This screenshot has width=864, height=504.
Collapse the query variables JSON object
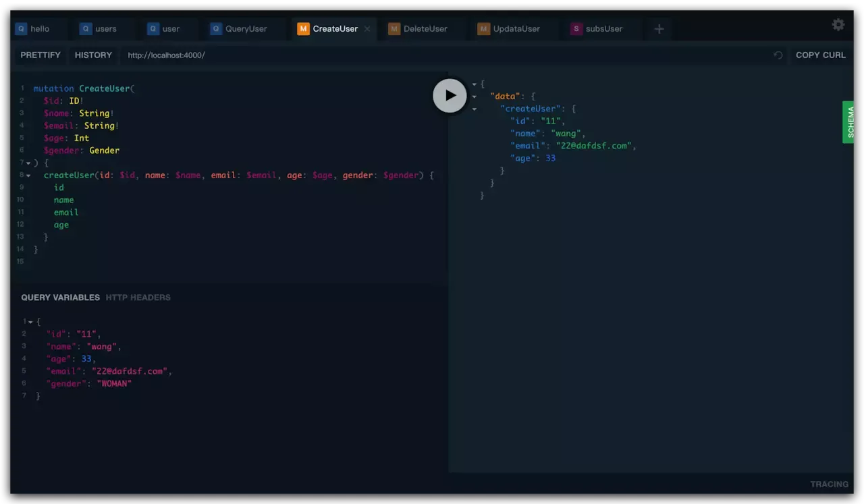tap(30, 322)
